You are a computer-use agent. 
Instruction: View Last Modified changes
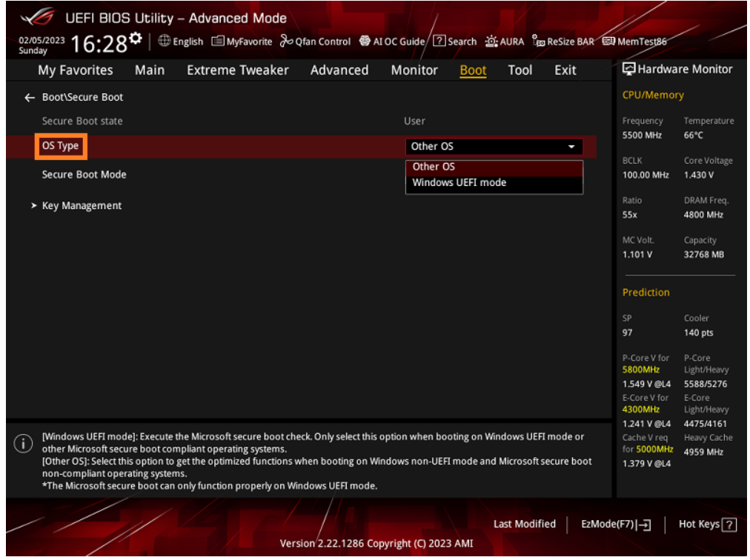click(525, 524)
